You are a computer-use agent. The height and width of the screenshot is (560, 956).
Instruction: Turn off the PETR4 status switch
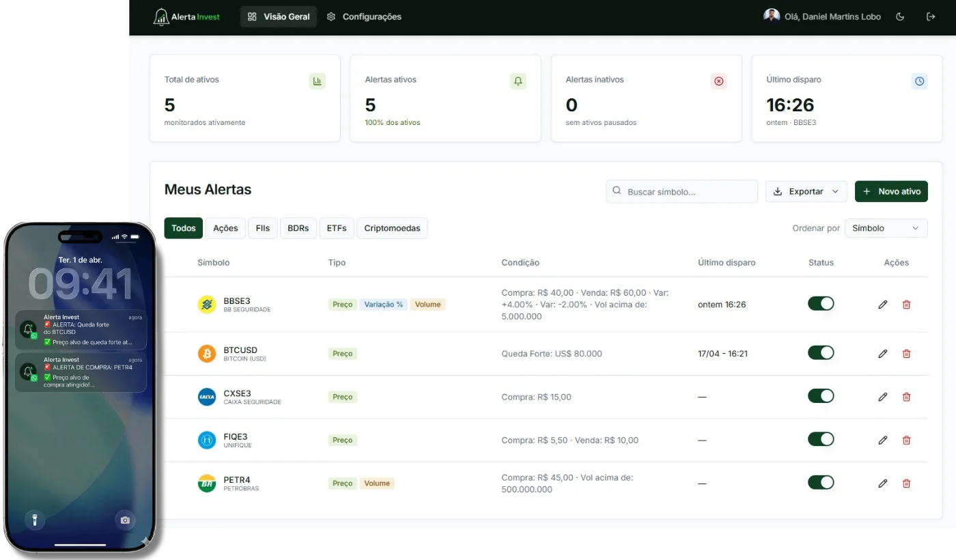821,483
